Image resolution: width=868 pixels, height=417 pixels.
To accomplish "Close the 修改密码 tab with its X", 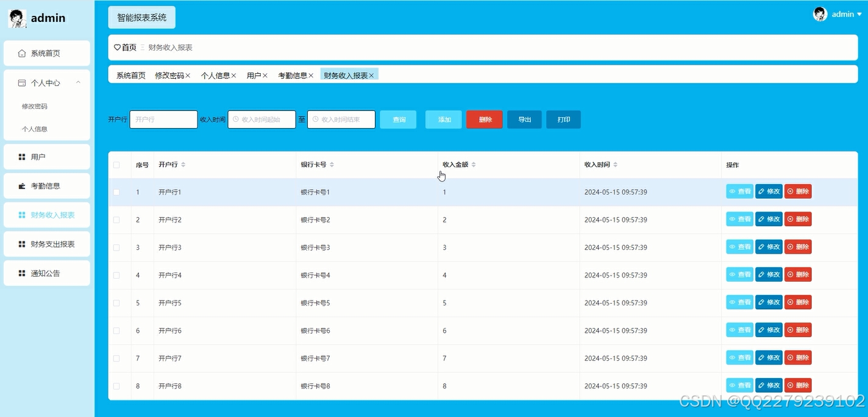I will point(188,76).
